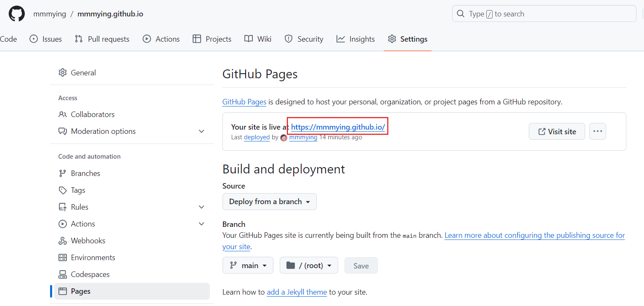Image resolution: width=644 pixels, height=306 pixels.
Task: Click the General gear icon in sidebar
Action: pyautogui.click(x=63, y=72)
